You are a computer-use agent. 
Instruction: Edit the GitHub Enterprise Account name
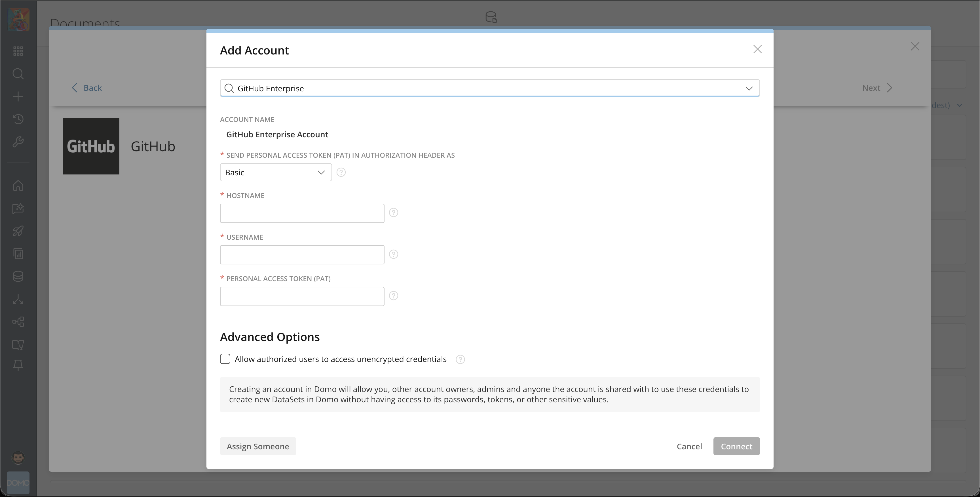coord(277,135)
